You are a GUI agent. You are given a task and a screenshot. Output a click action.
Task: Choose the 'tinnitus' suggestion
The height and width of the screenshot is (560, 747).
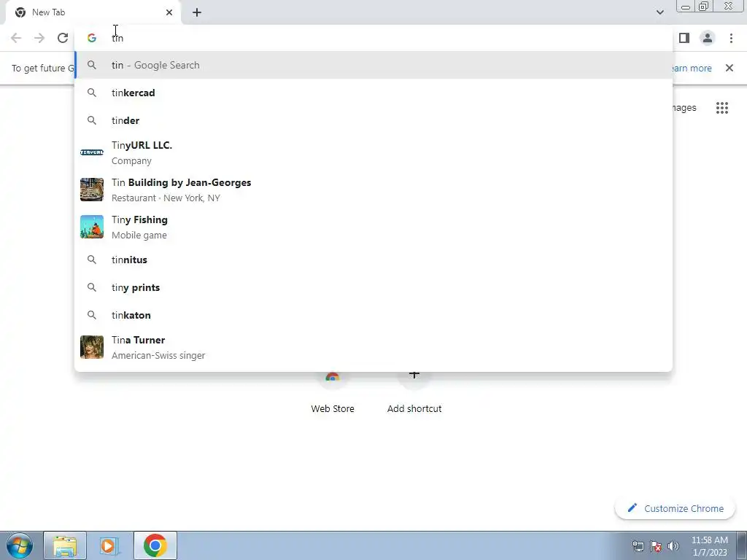[373, 260]
